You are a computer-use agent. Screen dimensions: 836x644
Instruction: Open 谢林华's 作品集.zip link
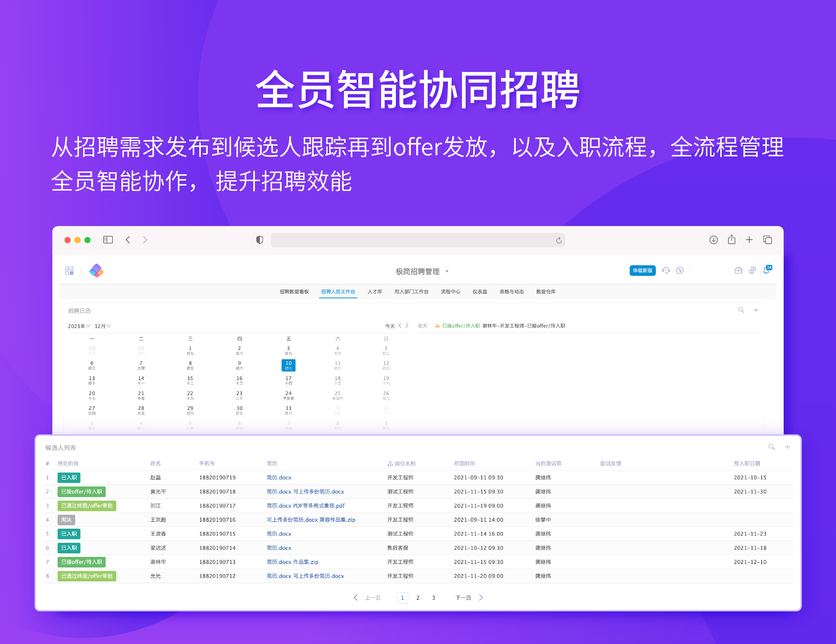(x=306, y=562)
